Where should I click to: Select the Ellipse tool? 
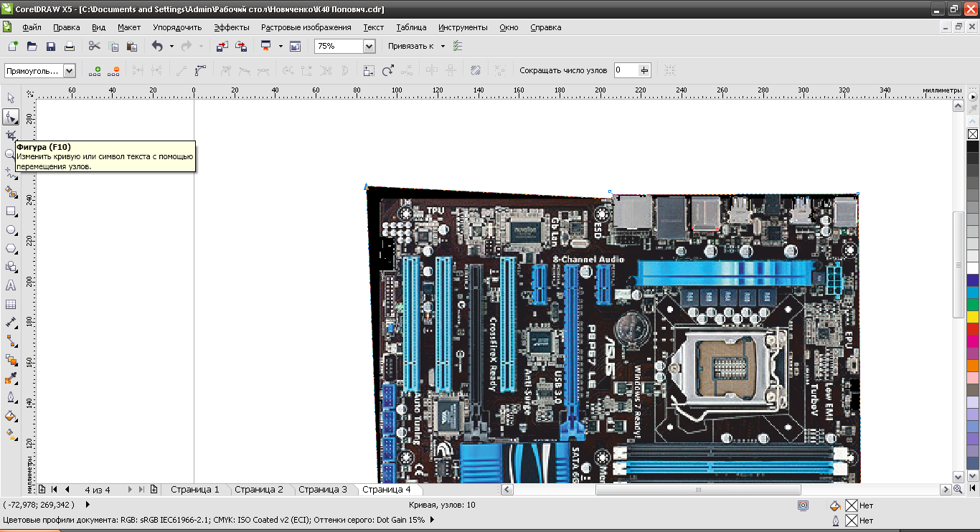[11, 229]
